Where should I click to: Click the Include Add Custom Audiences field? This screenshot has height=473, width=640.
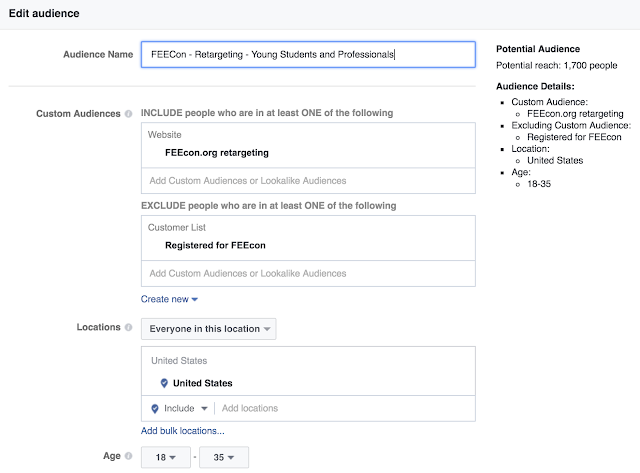point(308,181)
